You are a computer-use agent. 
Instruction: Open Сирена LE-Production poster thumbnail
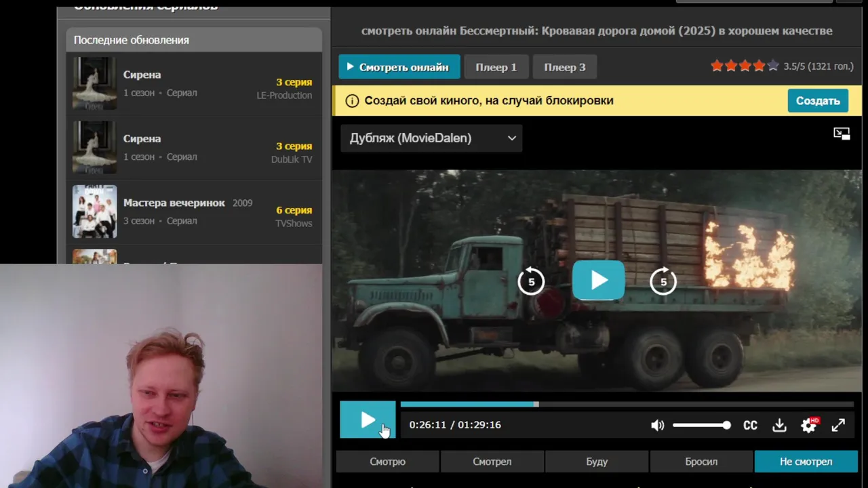[x=95, y=83]
